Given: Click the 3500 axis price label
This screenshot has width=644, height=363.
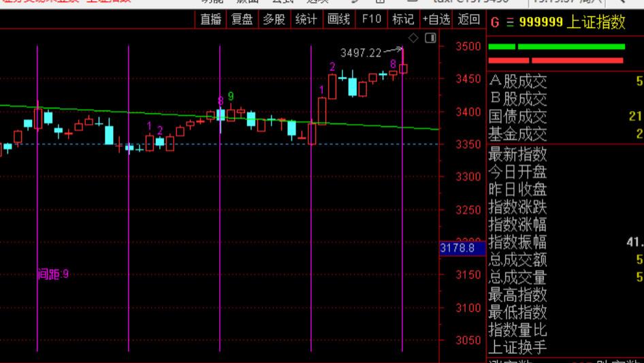Looking at the screenshot, I should 468,46.
